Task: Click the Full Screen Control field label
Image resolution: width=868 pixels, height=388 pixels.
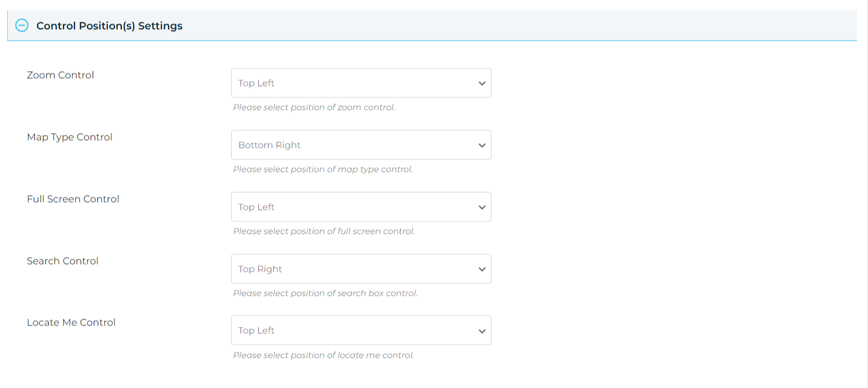Action: pyautogui.click(x=73, y=199)
